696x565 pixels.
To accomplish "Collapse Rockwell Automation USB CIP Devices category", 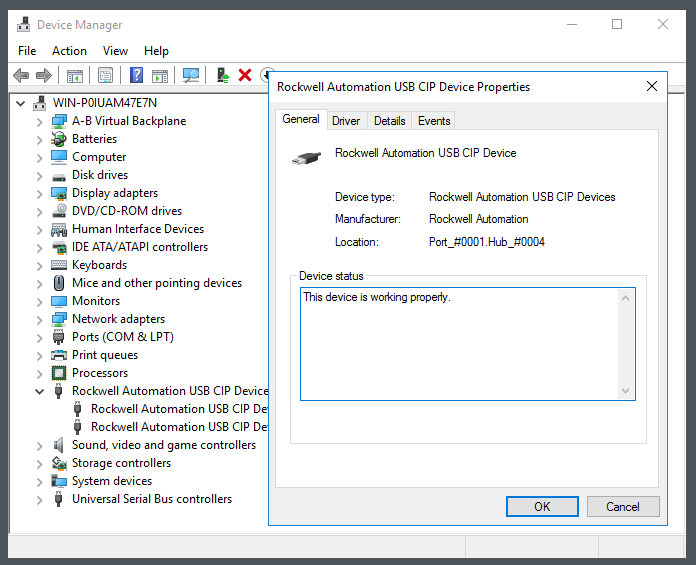I will pyautogui.click(x=40, y=391).
